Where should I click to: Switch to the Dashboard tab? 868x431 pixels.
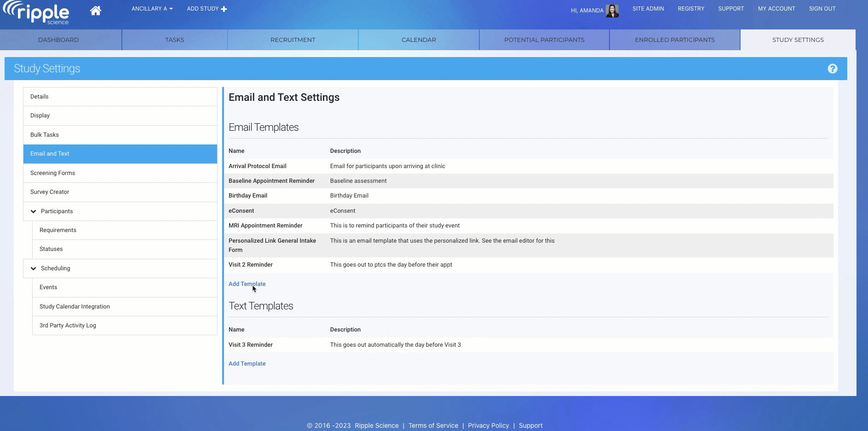point(58,40)
